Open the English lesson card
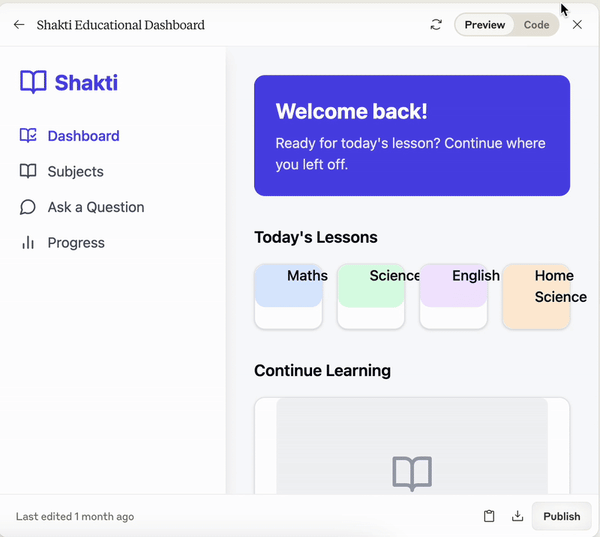The image size is (600, 537). (453, 296)
